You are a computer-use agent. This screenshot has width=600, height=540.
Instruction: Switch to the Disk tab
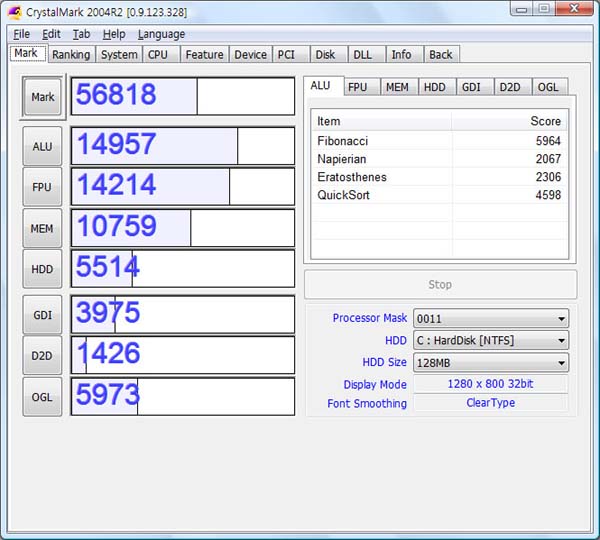(x=329, y=55)
